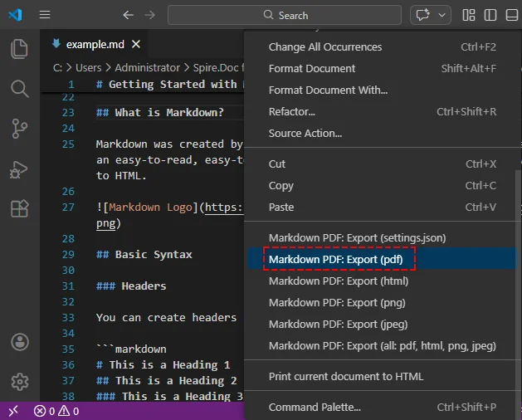The image size is (522, 420).
Task: Open Customize Layout icon
Action: pyautogui.click(x=469, y=15)
